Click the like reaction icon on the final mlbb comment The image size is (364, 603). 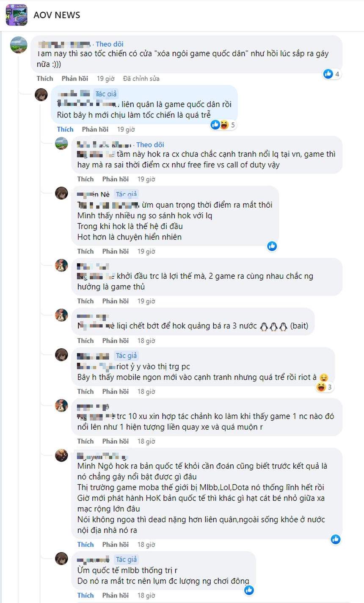tap(249, 590)
